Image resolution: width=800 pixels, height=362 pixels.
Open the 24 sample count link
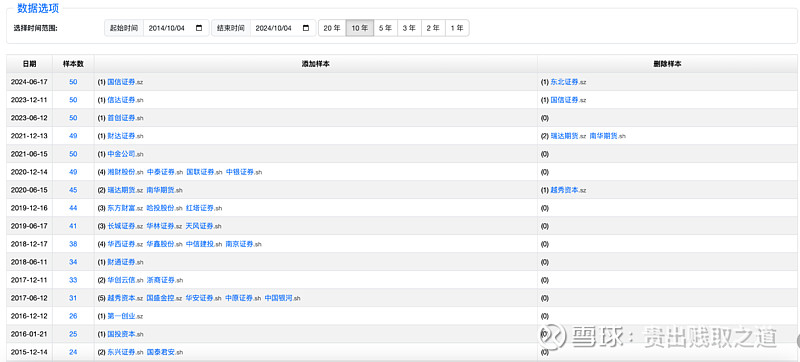(x=73, y=352)
